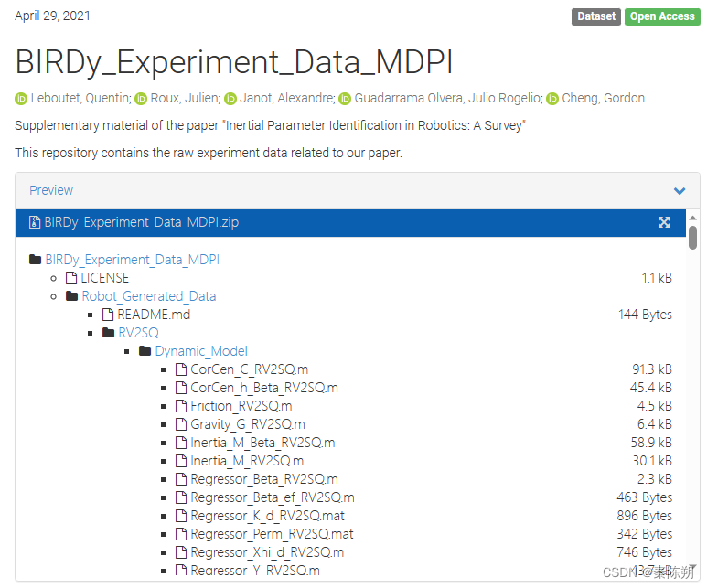Click the 91.3 kB size value

pos(652,369)
